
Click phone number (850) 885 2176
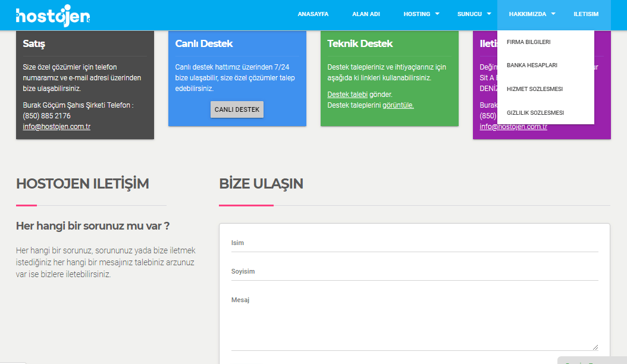tap(47, 116)
